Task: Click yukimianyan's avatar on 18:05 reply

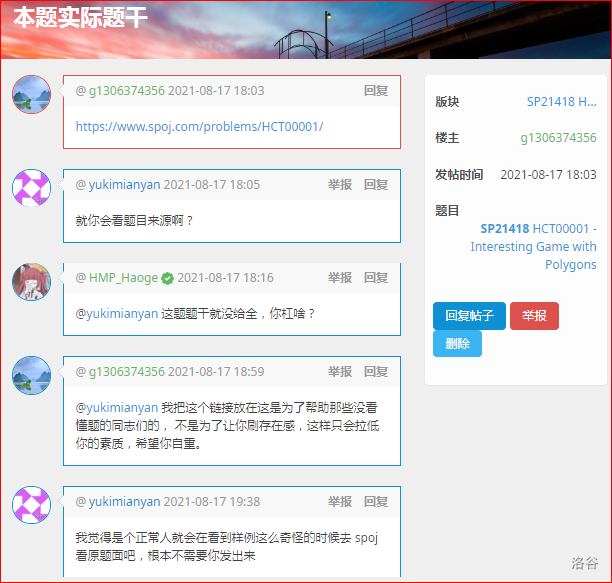Action: point(31,188)
